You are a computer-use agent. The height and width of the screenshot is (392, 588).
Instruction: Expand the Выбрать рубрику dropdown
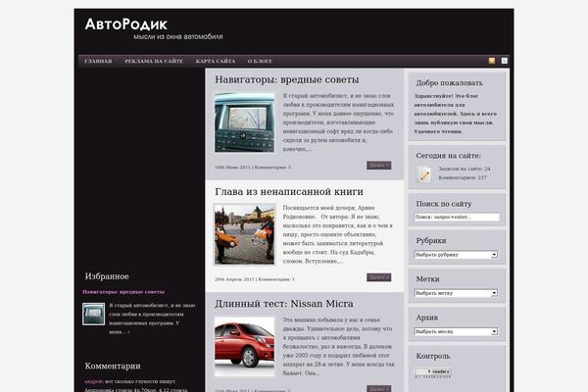click(456, 255)
